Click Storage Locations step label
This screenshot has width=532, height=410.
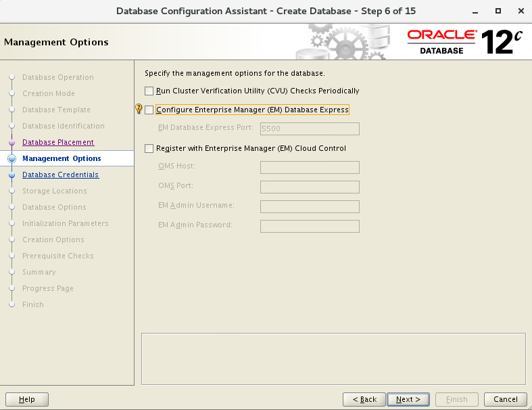[x=55, y=191]
